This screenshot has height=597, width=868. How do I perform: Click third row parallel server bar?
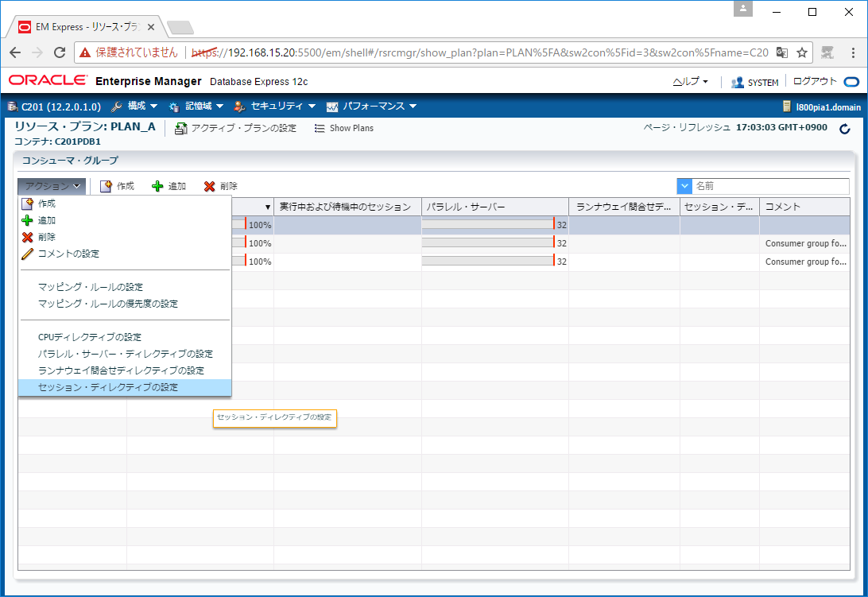point(488,261)
